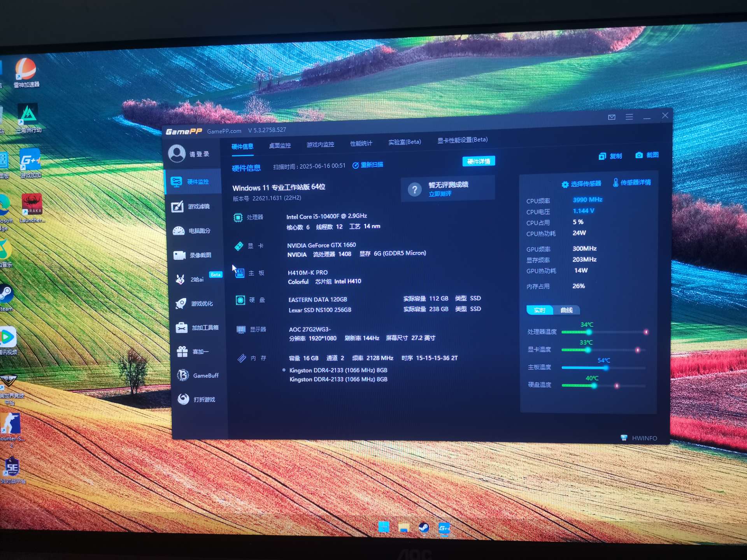Image resolution: width=747 pixels, height=560 pixels.
Task: Open 雷神加速器 desktop shortcut
Action: coord(26,73)
